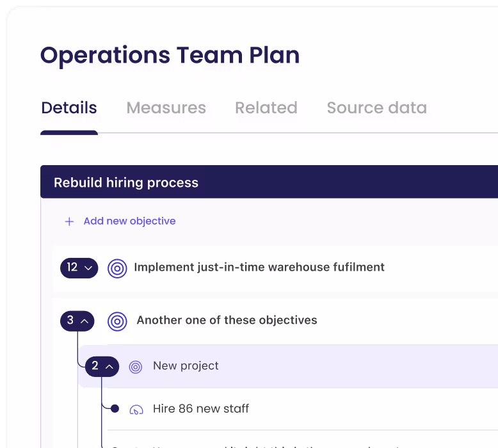Screen dimensions: 498x448
Task: Click the Rebuild hiring process header
Action: 269,182
